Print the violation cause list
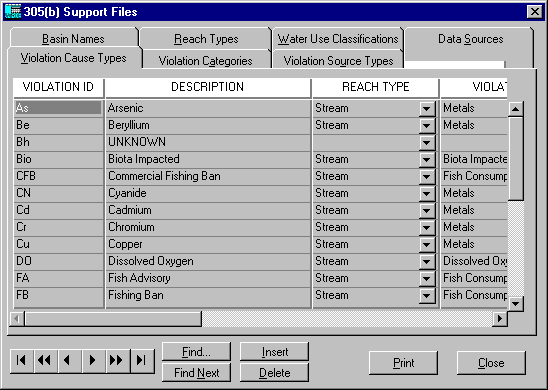This screenshot has width=548, height=390. 403,363
